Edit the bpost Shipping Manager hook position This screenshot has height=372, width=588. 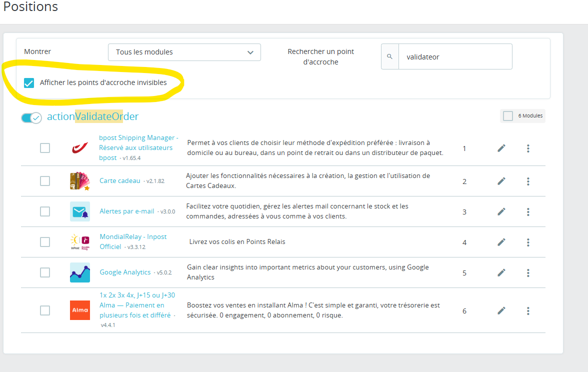(501, 148)
